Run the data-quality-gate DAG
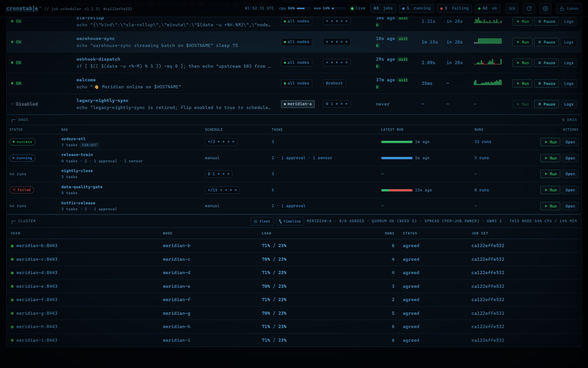Image resolution: width=588 pixels, height=368 pixels. tap(550, 190)
